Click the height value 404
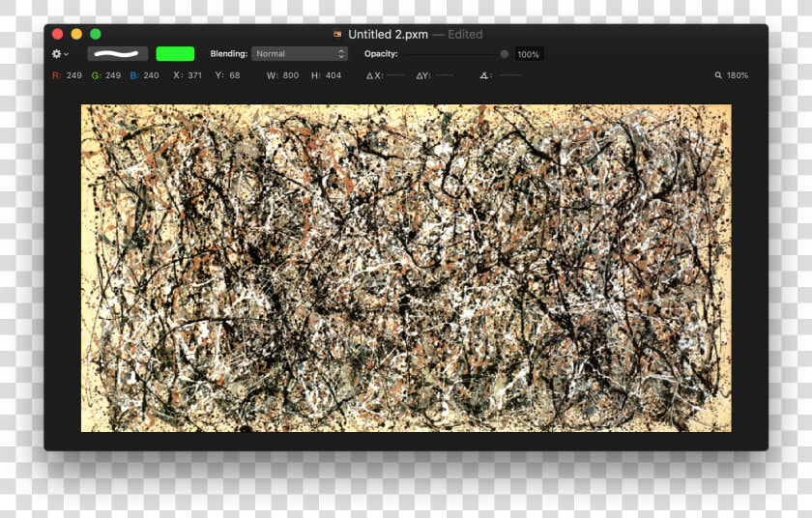The image size is (812, 518). pos(333,75)
